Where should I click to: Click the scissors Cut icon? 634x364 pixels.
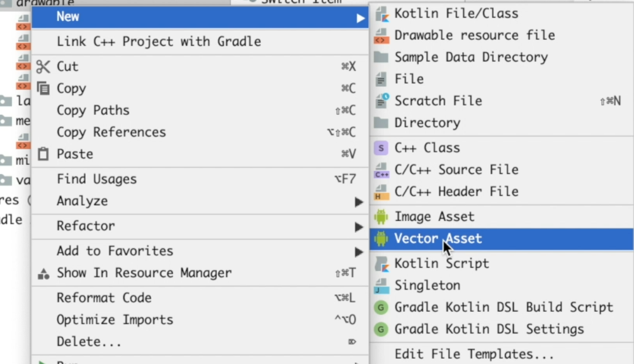point(43,67)
